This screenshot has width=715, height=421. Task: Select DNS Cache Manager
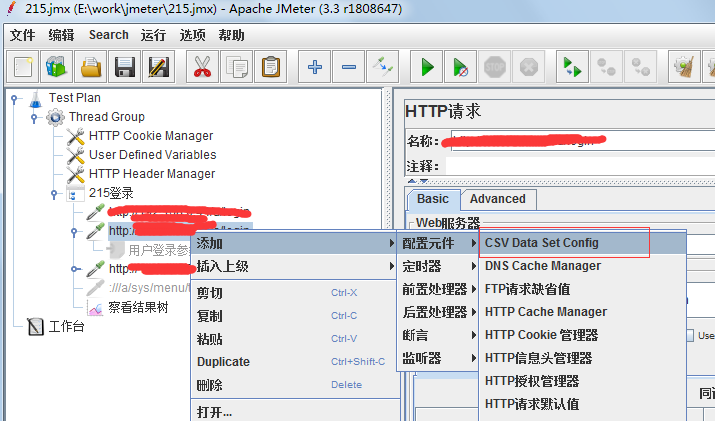coord(583,266)
